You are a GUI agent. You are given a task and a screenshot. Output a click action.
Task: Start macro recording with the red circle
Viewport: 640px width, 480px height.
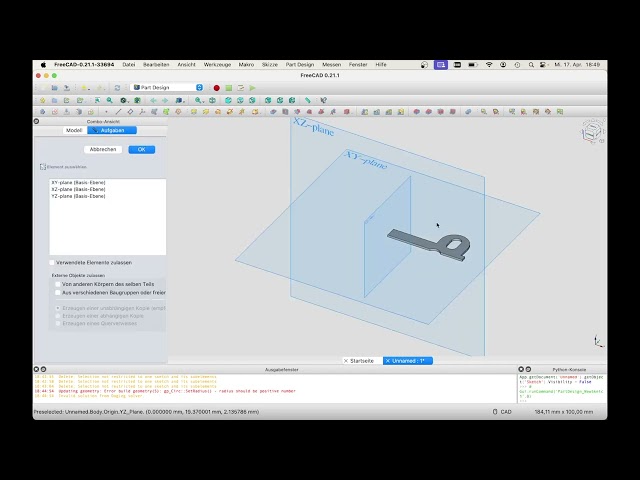point(217,88)
